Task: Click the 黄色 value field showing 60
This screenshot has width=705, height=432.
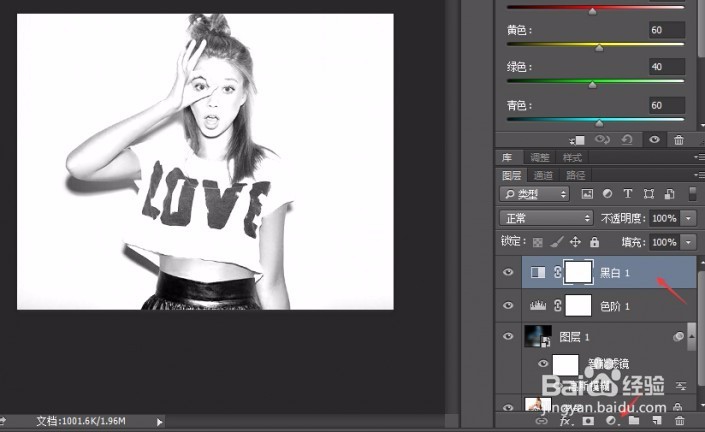Action: (667, 30)
